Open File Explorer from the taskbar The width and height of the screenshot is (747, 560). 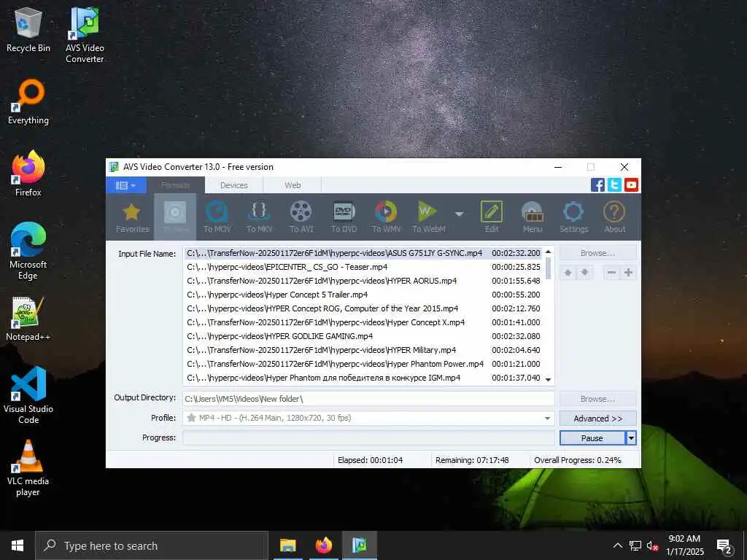(287, 545)
